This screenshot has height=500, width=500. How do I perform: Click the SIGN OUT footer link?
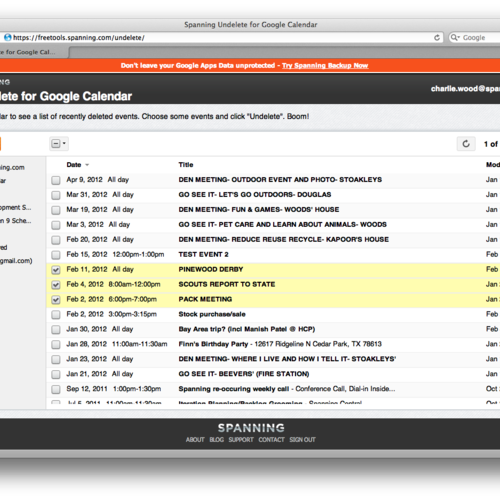click(x=302, y=440)
